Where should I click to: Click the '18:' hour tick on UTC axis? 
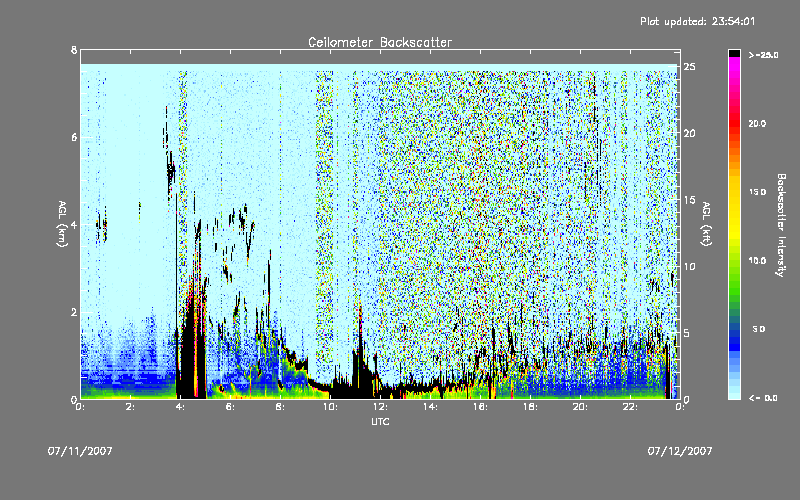point(531,407)
